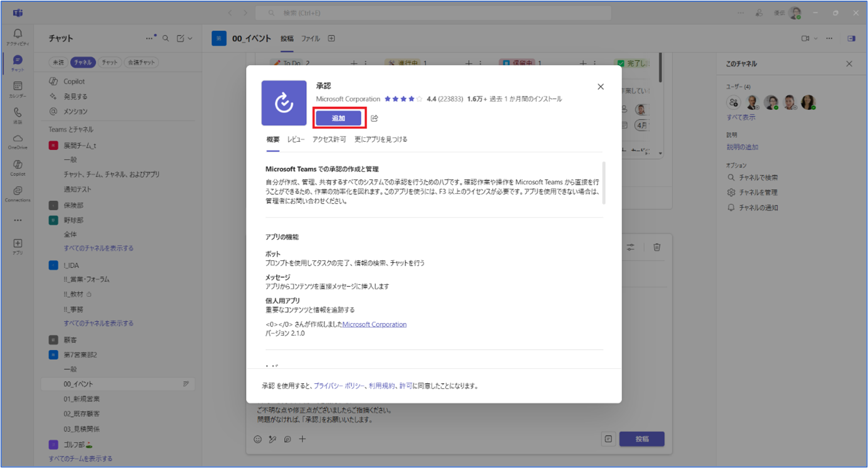Open the Microsoft Corporation link
The width and height of the screenshot is (868, 468).
point(375,324)
